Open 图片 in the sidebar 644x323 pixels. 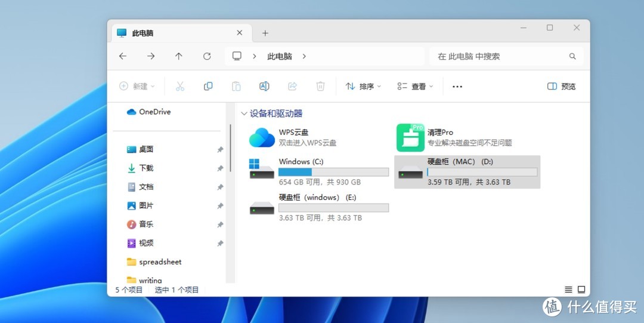(140, 205)
